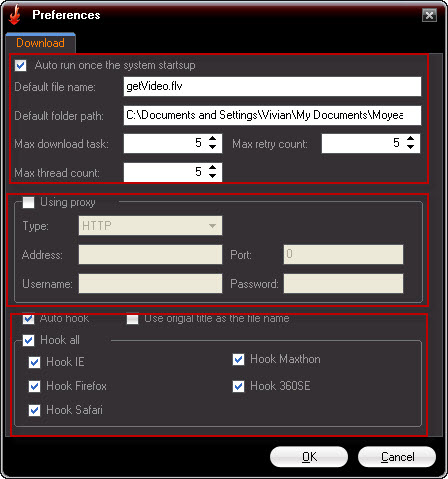448x479 pixels.
Task: Click the Cancel button
Action: pyautogui.click(x=397, y=457)
